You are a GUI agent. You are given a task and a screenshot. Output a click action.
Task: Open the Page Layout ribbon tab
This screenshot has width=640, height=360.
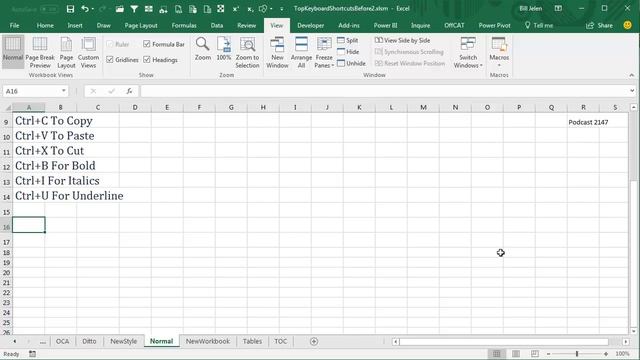click(x=141, y=25)
